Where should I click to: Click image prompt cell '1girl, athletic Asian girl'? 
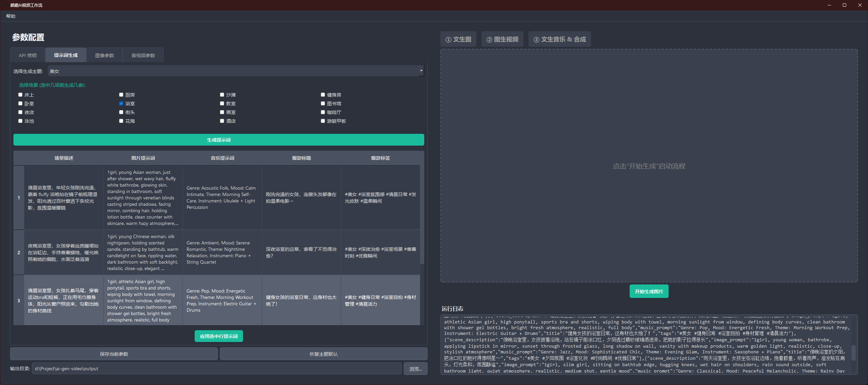143,300
